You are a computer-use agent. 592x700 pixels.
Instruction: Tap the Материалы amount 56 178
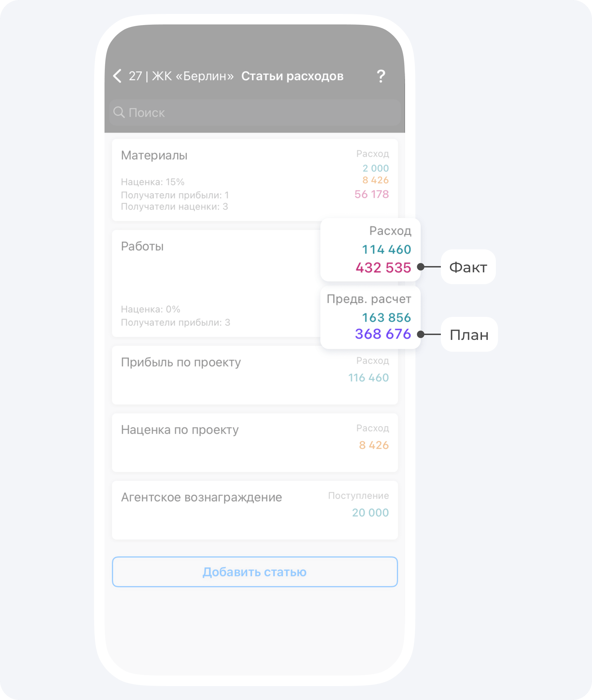tap(371, 194)
